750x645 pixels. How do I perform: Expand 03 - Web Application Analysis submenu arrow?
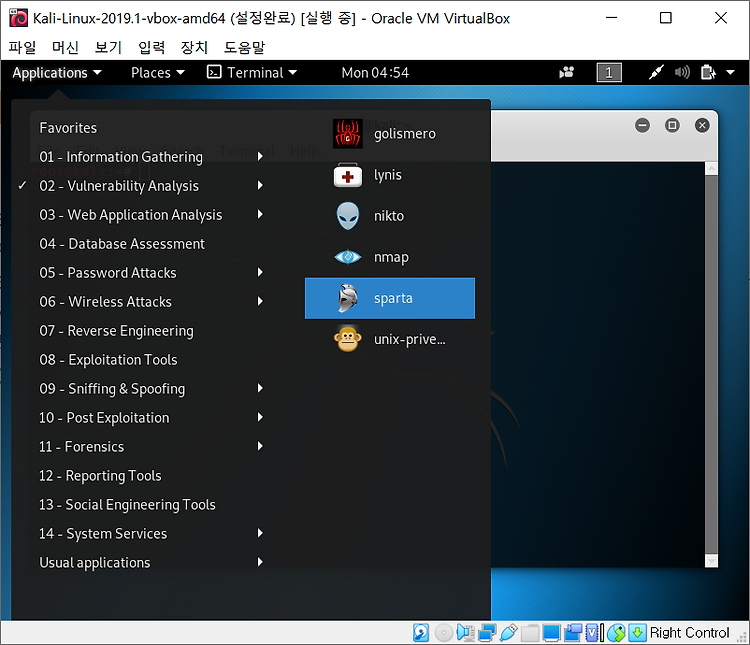pos(260,214)
